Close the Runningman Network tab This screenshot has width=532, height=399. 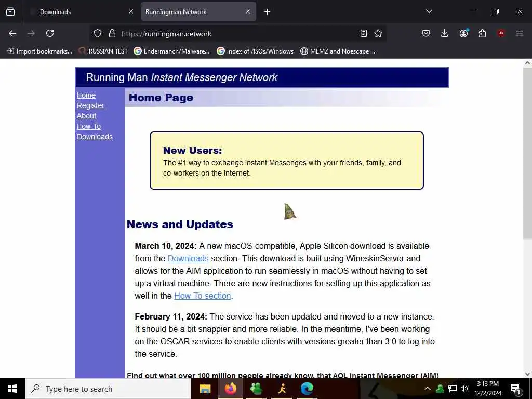[x=248, y=11]
